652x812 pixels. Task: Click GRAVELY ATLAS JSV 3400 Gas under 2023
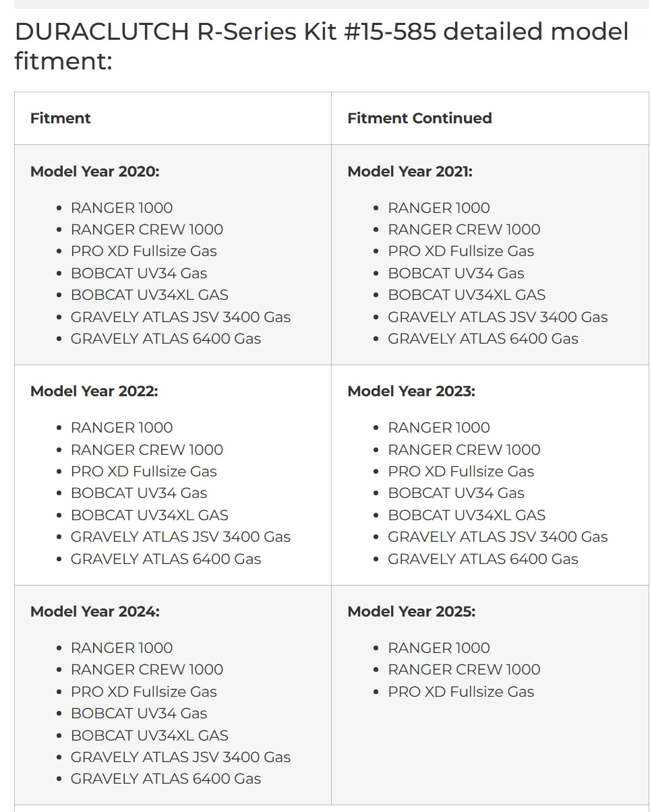[498, 536]
